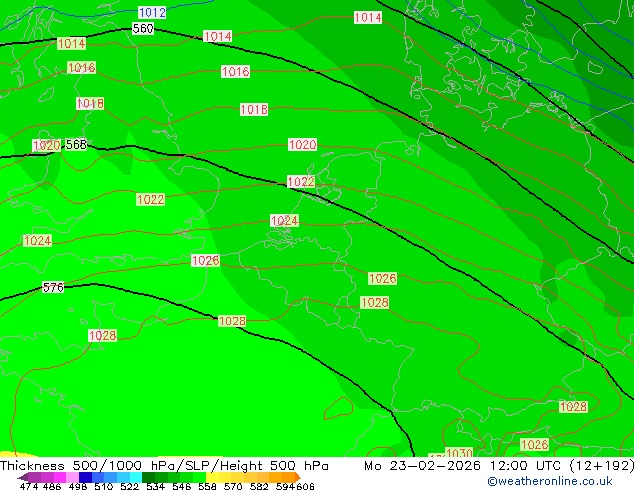
Task: Click the blue 1012 isobar label
Action: coord(152,13)
